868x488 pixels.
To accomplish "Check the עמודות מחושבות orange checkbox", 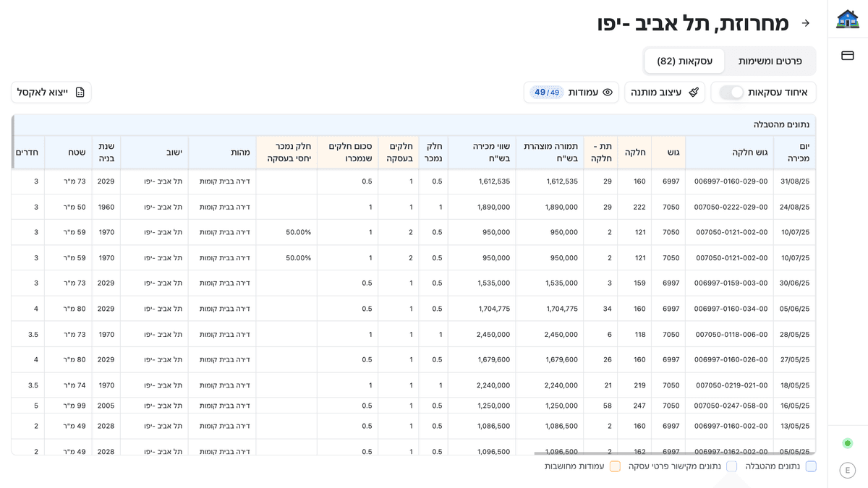I will (616, 466).
